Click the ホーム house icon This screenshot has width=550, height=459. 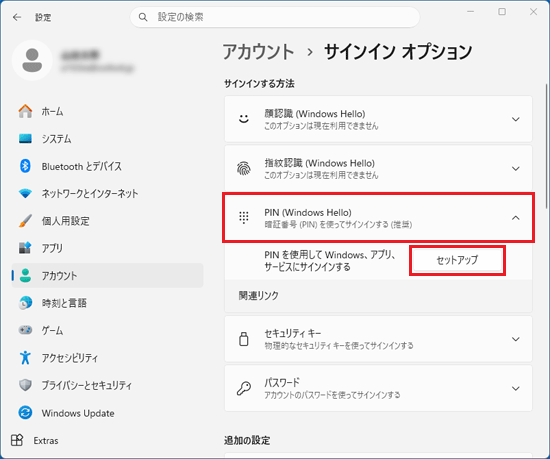[x=25, y=111]
